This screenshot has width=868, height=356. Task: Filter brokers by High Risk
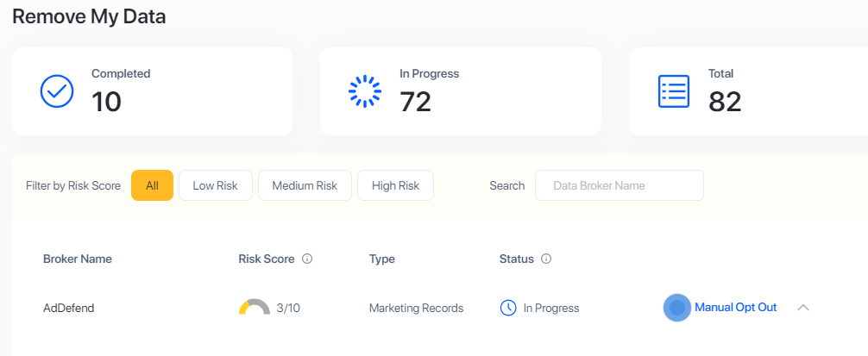395,185
